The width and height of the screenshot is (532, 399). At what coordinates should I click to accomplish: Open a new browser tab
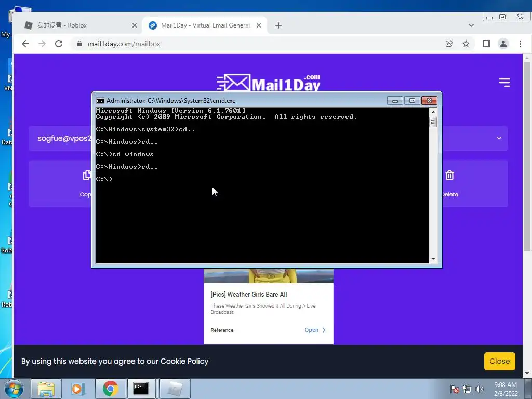click(x=278, y=25)
